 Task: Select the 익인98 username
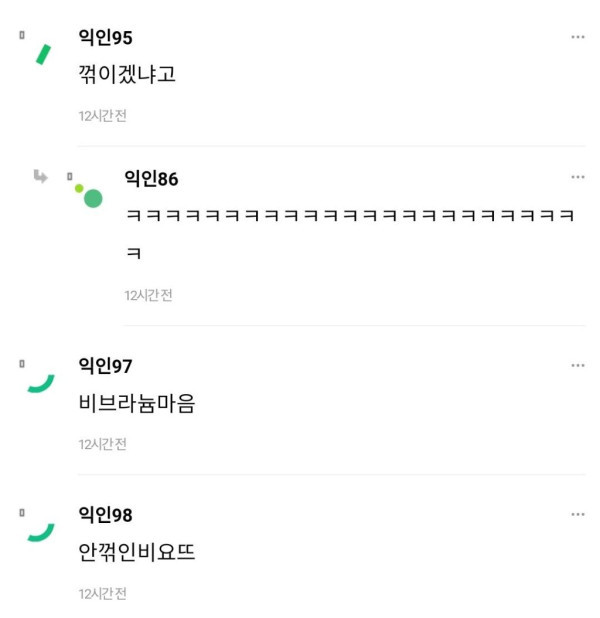pyautogui.click(x=105, y=515)
